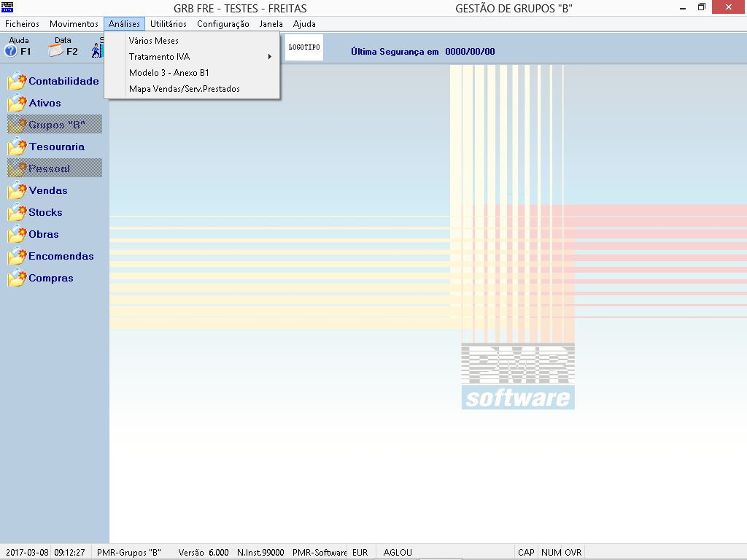Open the Encomendas module folder icon
747x560 pixels.
[x=18, y=256]
